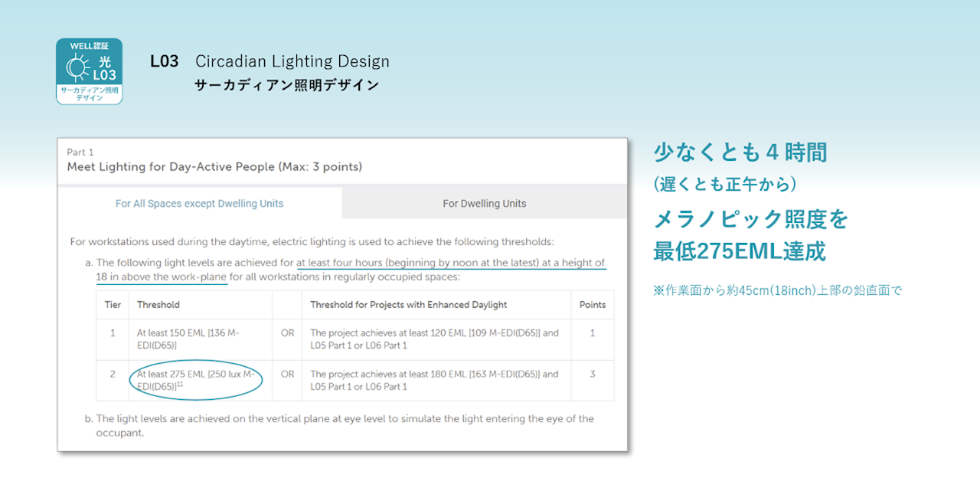This screenshot has height=478, width=980.
Task: Click the circled At least 275 EML threshold
Action: [x=198, y=380]
